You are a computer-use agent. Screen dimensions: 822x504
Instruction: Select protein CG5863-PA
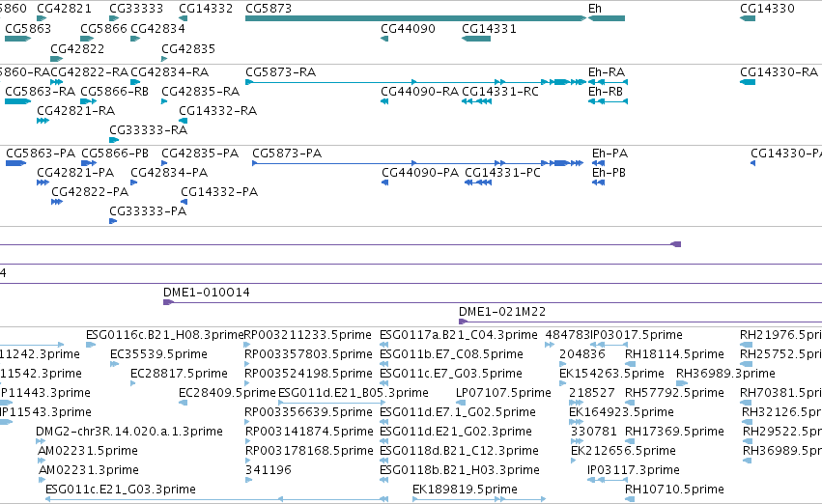[x=16, y=163]
